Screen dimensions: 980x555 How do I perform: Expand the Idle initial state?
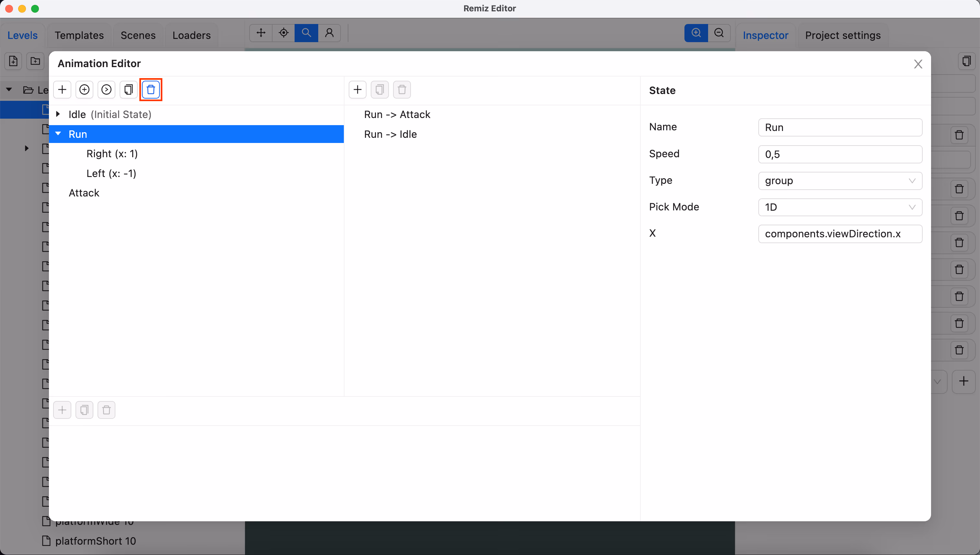click(58, 114)
